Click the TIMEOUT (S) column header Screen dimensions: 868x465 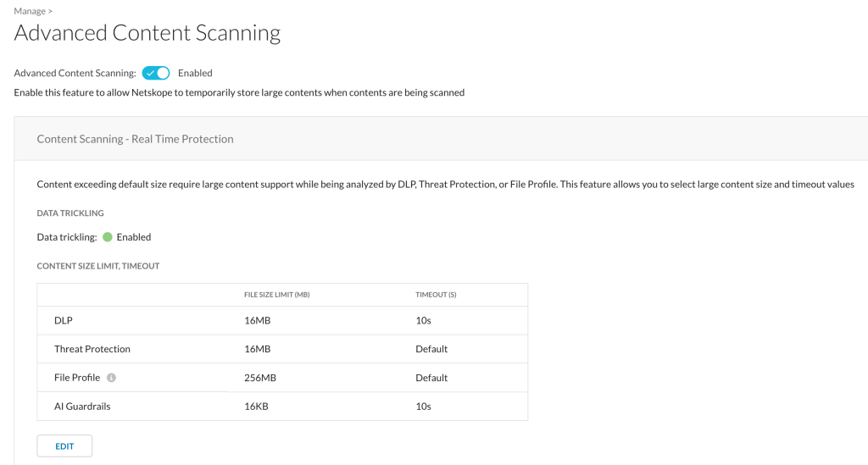[x=436, y=295]
